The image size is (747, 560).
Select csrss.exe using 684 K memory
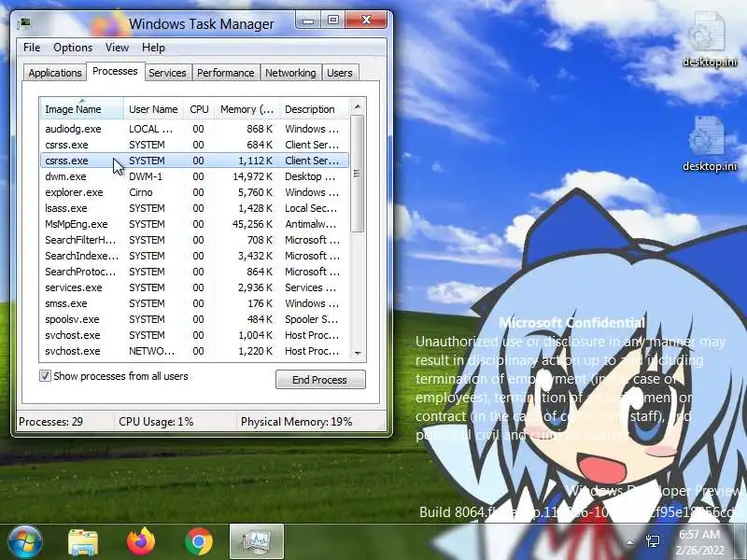point(194,145)
